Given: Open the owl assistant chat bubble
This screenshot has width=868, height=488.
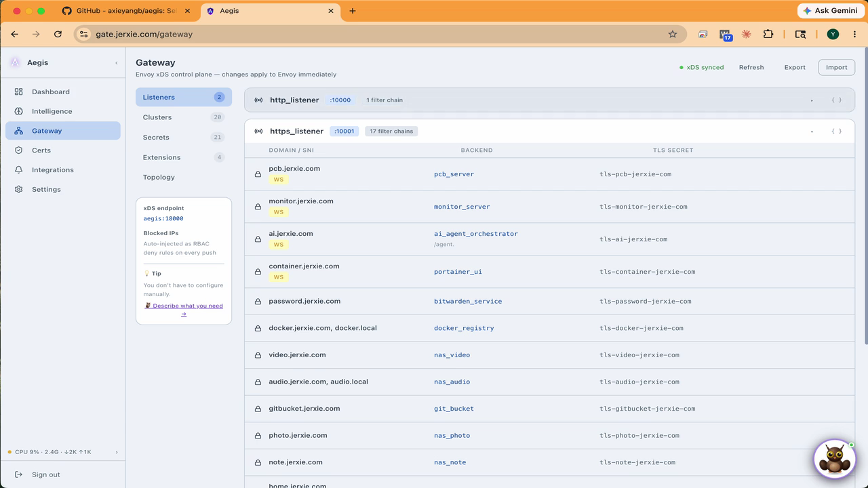Looking at the screenshot, I should pos(834,460).
